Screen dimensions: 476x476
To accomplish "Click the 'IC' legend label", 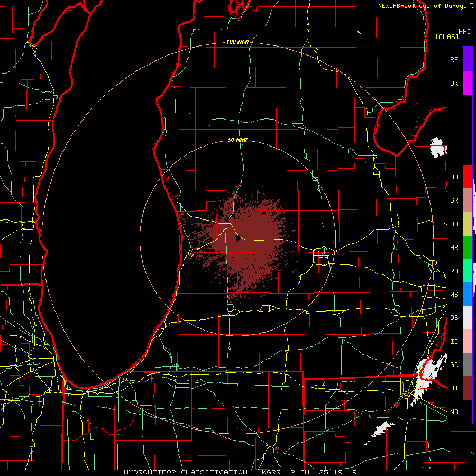I will coord(454,342).
